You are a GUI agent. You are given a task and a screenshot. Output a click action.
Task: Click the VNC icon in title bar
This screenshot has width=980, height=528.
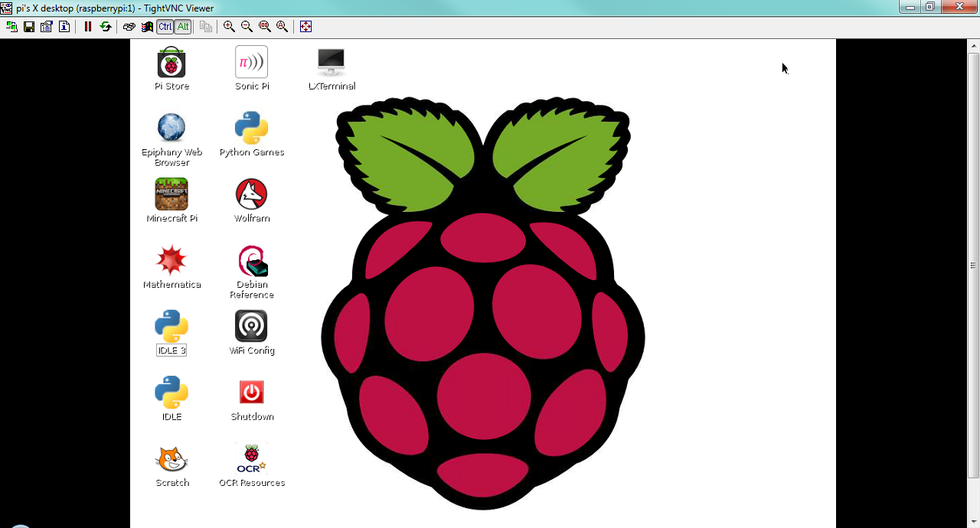tap(7, 8)
